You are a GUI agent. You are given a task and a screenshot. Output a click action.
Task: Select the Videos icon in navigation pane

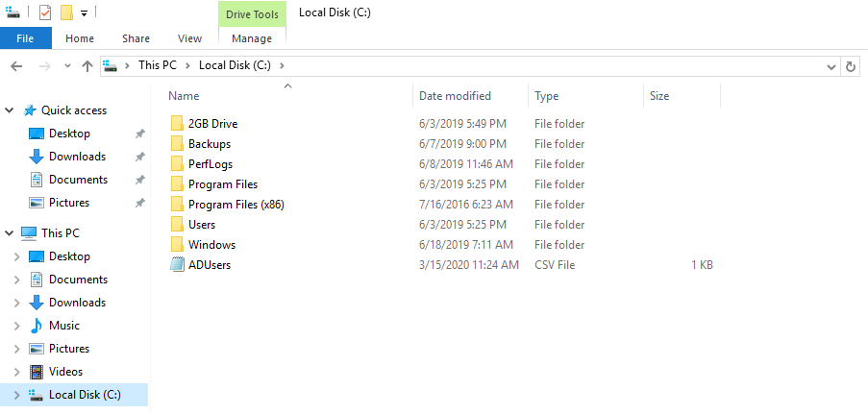click(x=37, y=372)
